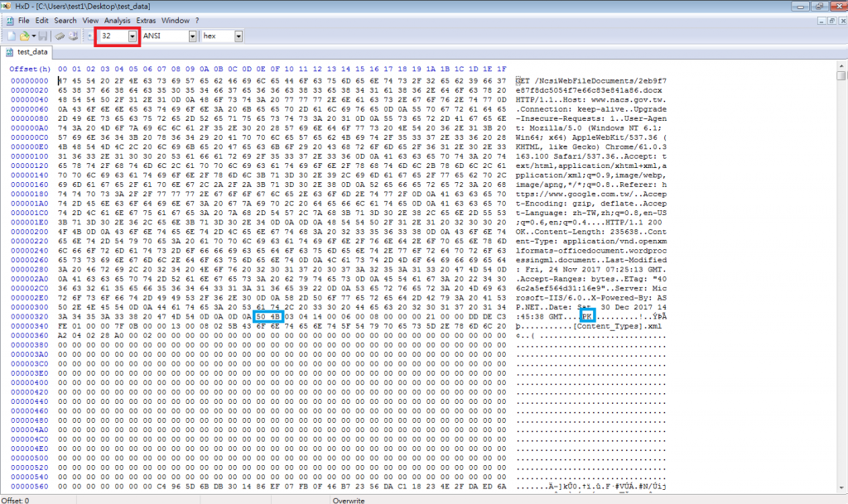Open the View menu
848x504 pixels.
pyautogui.click(x=90, y=21)
